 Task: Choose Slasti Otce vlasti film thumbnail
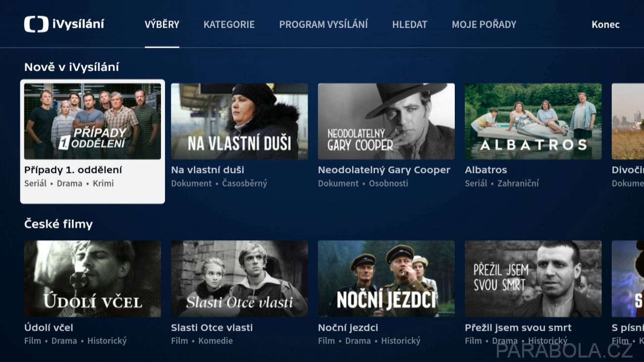239,279
